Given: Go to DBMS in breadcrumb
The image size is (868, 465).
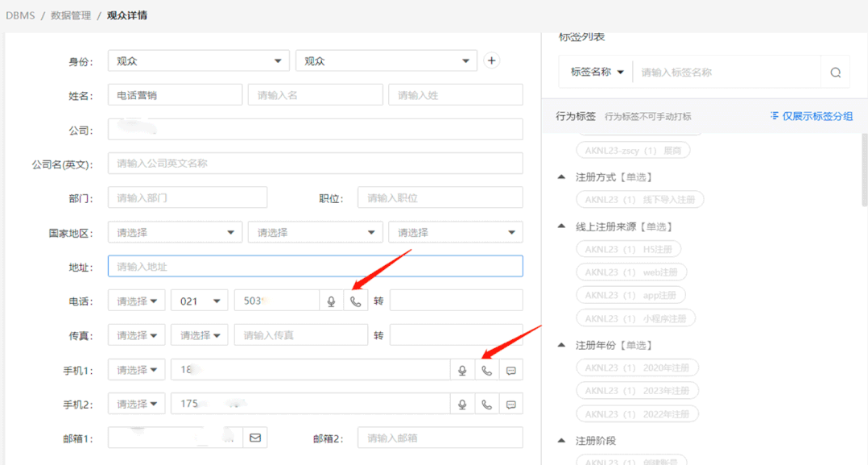Looking at the screenshot, I should pos(20,15).
